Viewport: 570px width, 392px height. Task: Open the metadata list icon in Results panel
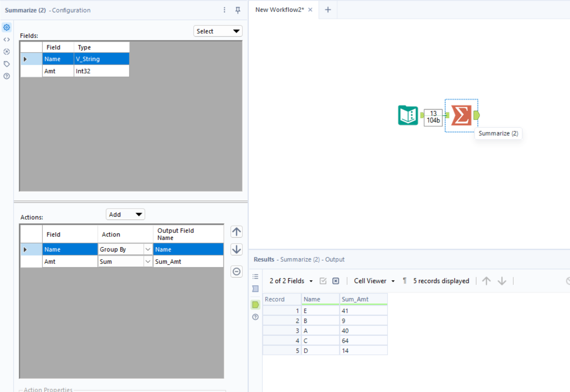tap(255, 276)
